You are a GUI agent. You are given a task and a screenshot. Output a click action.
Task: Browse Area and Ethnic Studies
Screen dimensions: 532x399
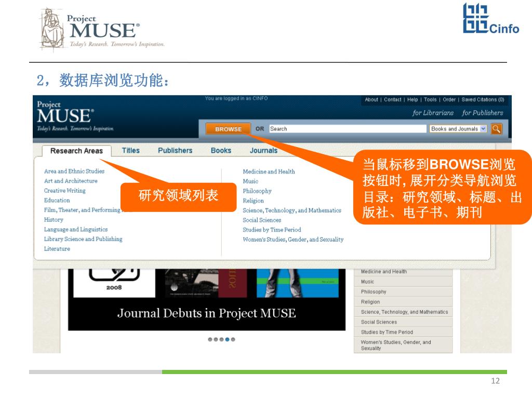coord(74,171)
